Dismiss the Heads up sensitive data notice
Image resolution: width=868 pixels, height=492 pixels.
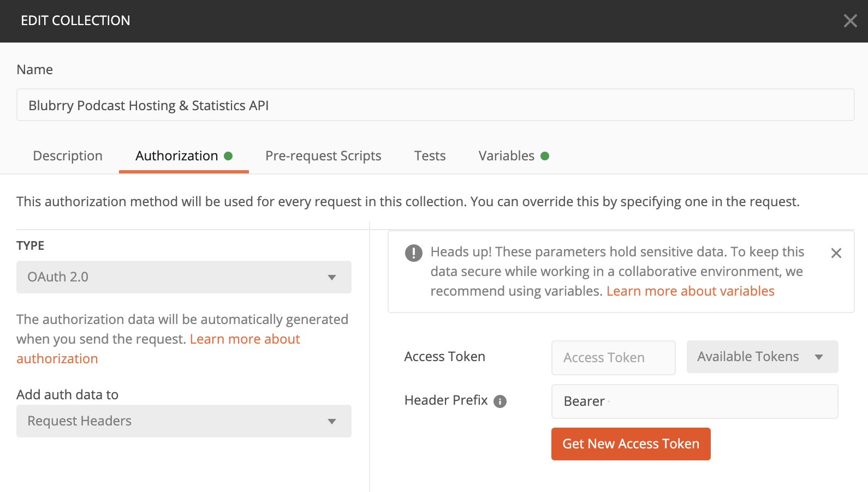pyautogui.click(x=836, y=253)
